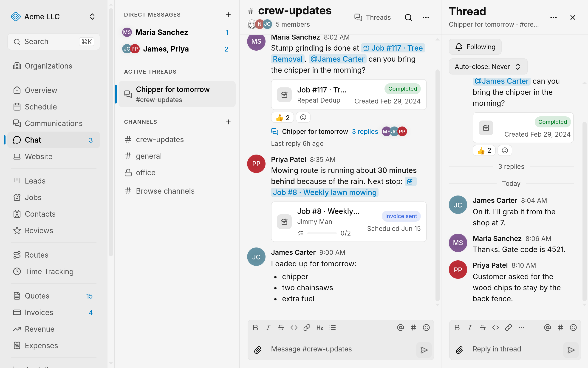
Task: Go to Invoices in sidebar
Action: tap(54, 312)
